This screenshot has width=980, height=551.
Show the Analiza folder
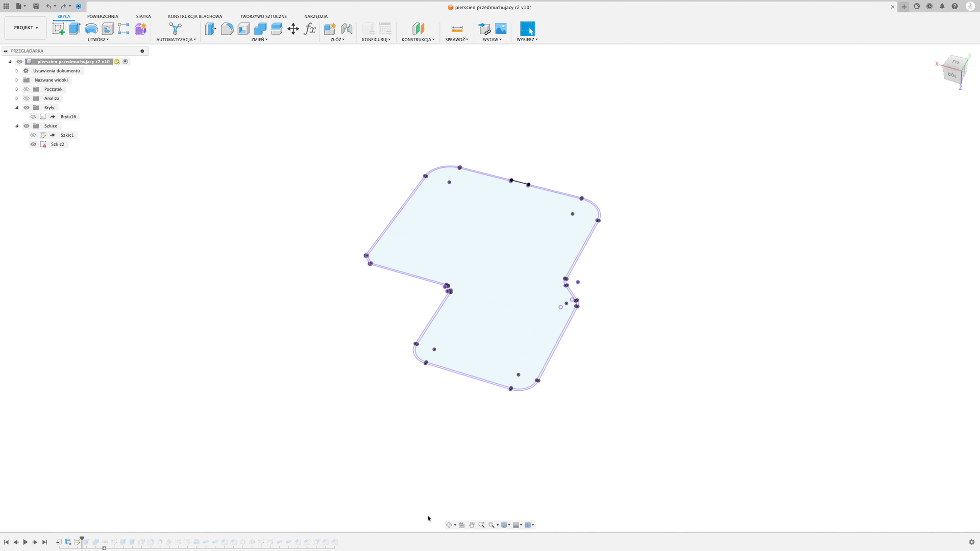pyautogui.click(x=27, y=98)
